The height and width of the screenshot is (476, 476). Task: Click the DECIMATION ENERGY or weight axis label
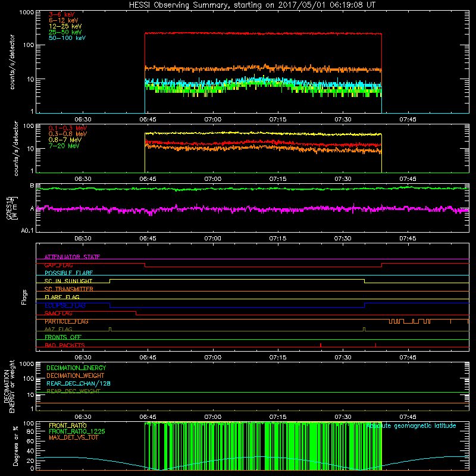tap(9, 386)
